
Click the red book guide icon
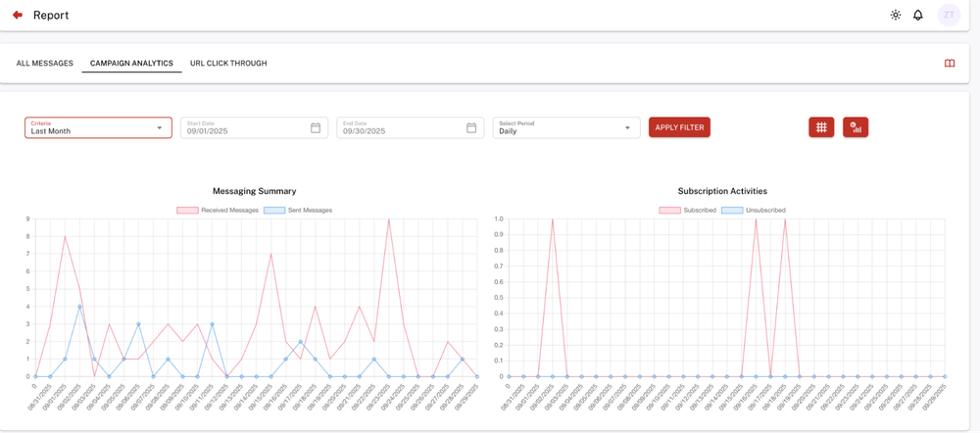tap(950, 64)
